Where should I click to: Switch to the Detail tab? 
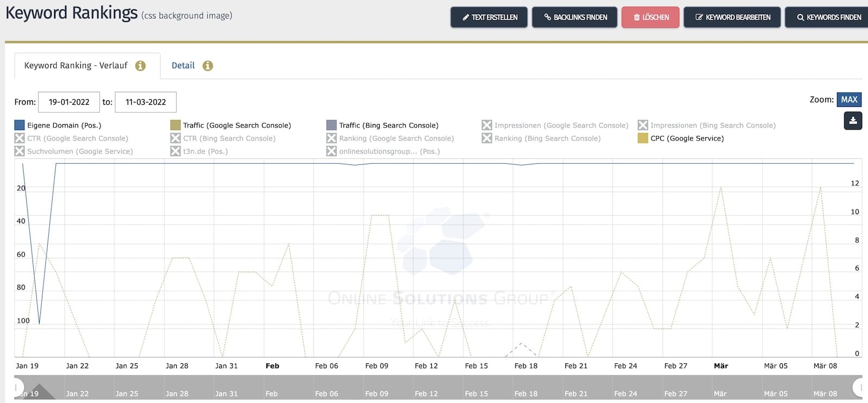point(183,66)
